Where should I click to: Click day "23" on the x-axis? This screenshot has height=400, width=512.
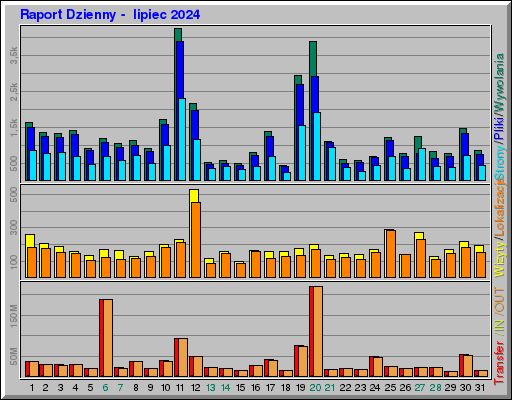[360, 388]
